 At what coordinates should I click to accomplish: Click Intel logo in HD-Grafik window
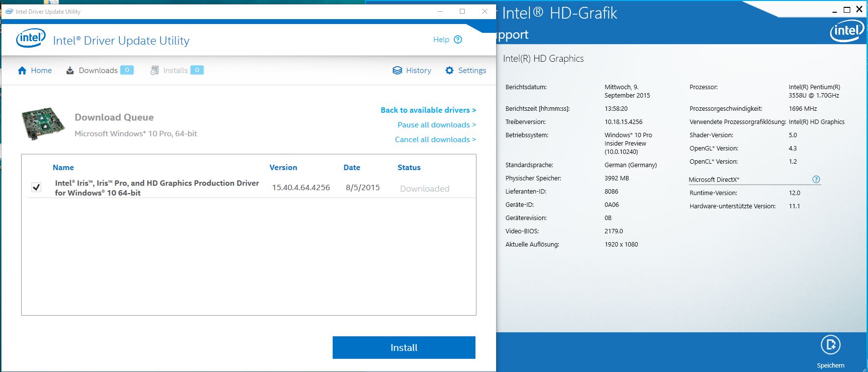point(847,31)
